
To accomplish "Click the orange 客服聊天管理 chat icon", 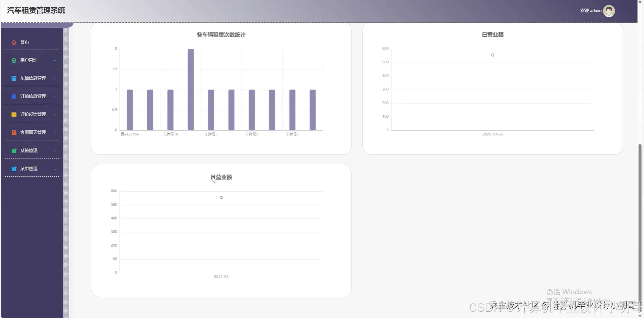I will 14,132.
